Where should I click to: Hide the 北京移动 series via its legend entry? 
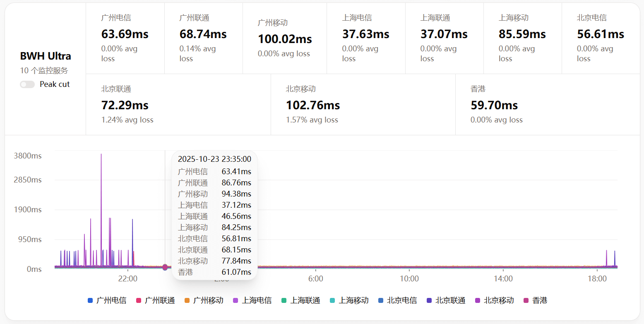pos(496,300)
